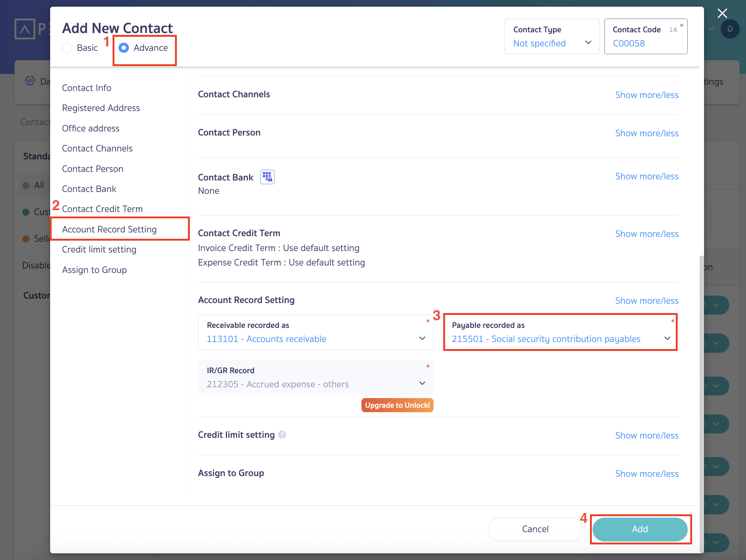The image size is (746, 560).
Task: Open the user avatar menu at top right
Action: 730,29
